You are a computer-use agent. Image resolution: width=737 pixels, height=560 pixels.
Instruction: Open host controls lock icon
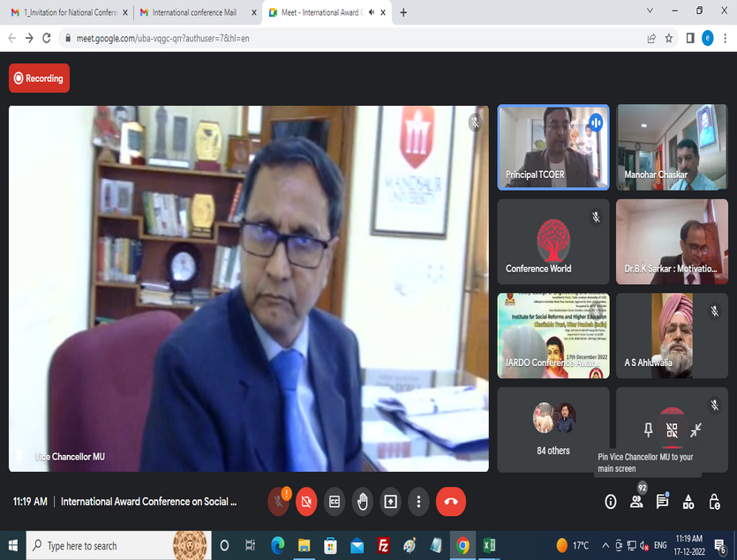click(714, 502)
